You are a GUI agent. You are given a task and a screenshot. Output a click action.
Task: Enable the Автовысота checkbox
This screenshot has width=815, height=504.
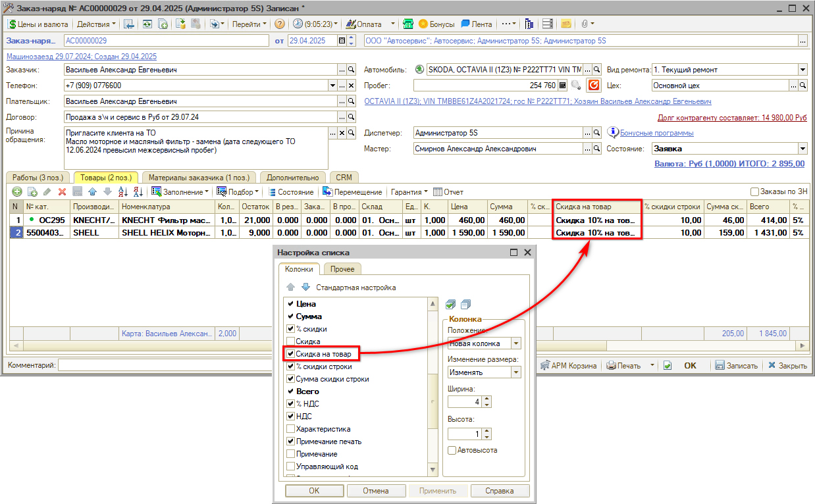point(452,450)
